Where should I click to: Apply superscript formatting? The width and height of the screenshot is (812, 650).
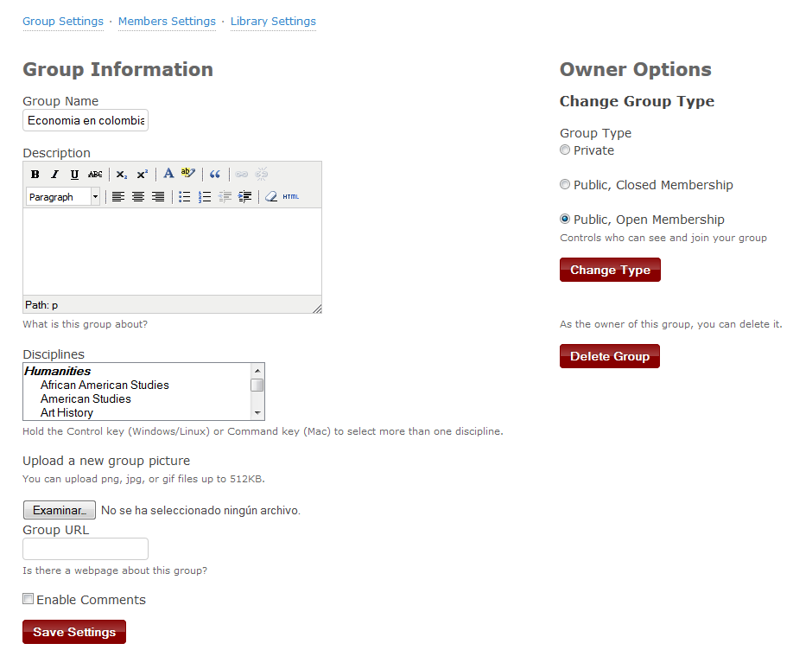(142, 174)
